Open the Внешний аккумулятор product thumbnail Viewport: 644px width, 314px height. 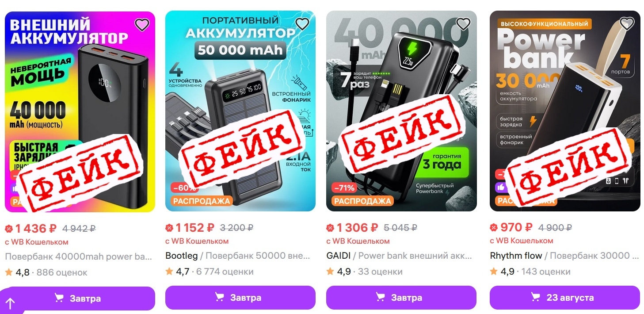(80, 112)
